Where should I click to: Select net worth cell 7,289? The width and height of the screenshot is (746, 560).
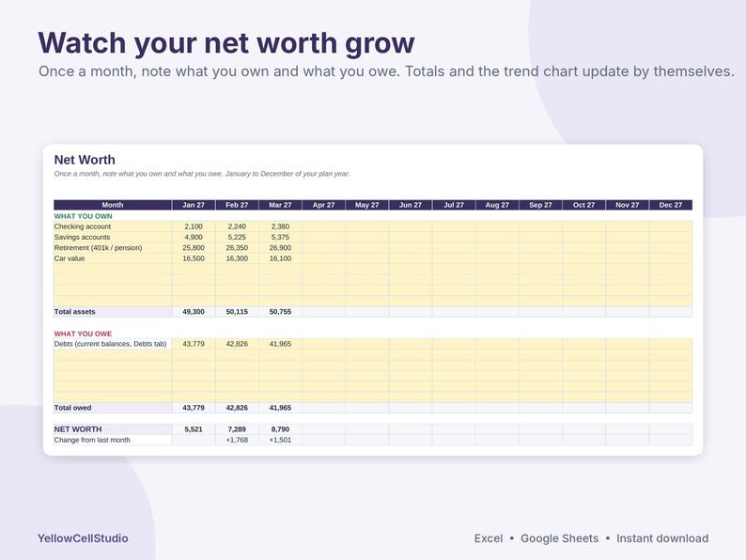tap(237, 429)
